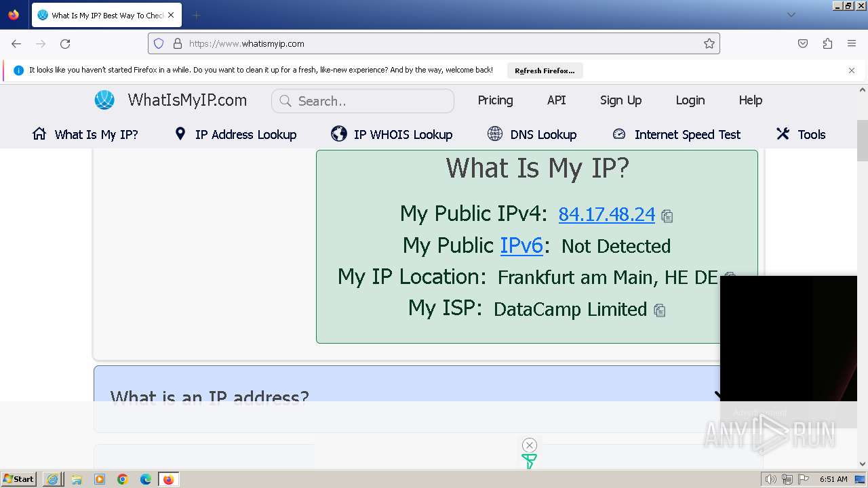Image resolution: width=868 pixels, height=488 pixels.
Task: Open Internet Explorer from taskbar
Action: tap(52, 479)
